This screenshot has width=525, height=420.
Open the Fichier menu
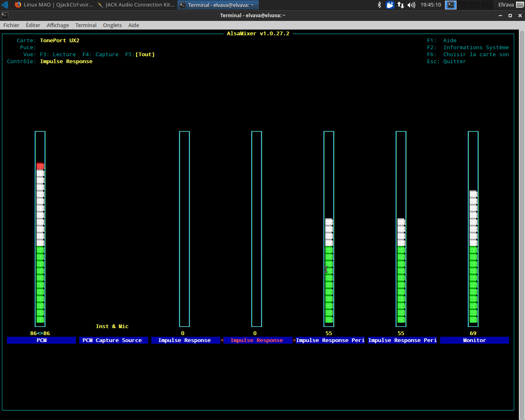(x=11, y=25)
